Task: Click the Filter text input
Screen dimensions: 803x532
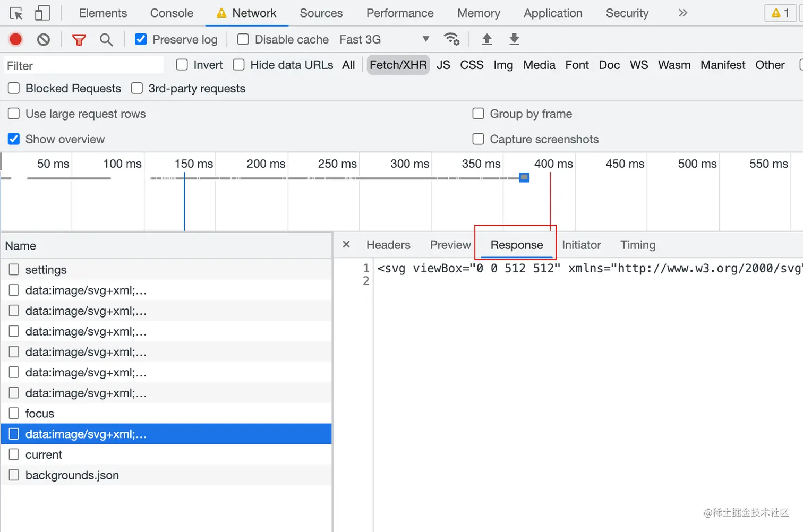Action: pyautogui.click(x=84, y=65)
